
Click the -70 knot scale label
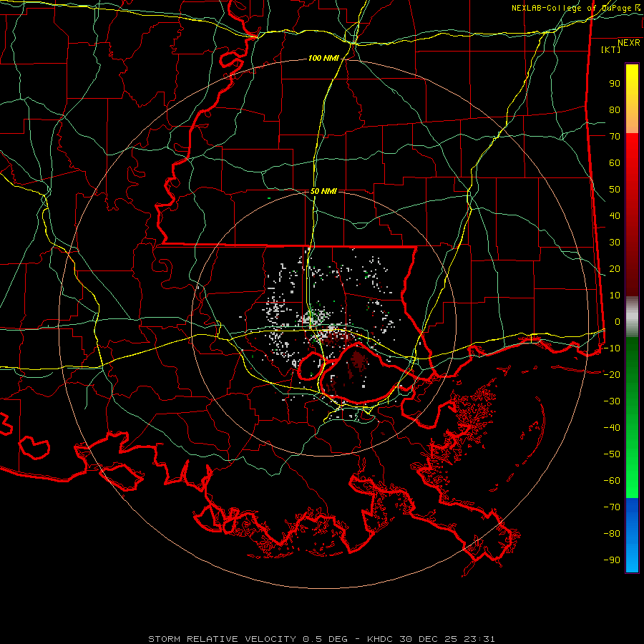(612, 507)
